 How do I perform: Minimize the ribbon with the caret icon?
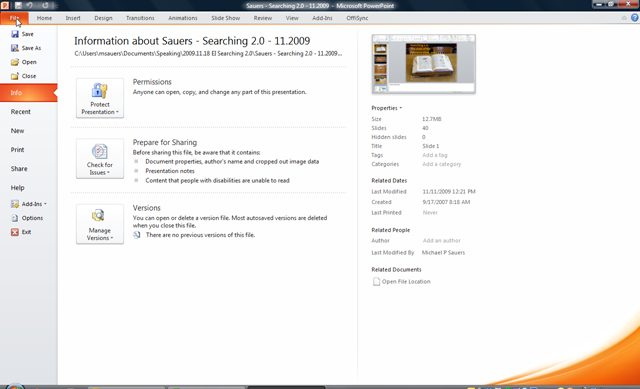[x=624, y=18]
